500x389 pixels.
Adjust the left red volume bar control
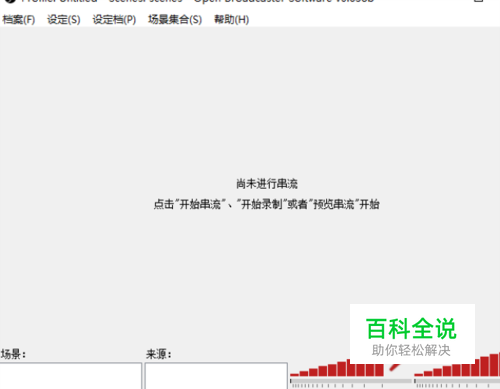[337, 368]
